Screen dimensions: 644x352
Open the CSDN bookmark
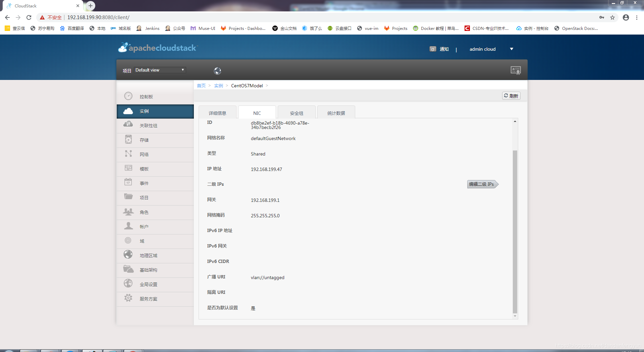[487, 28]
